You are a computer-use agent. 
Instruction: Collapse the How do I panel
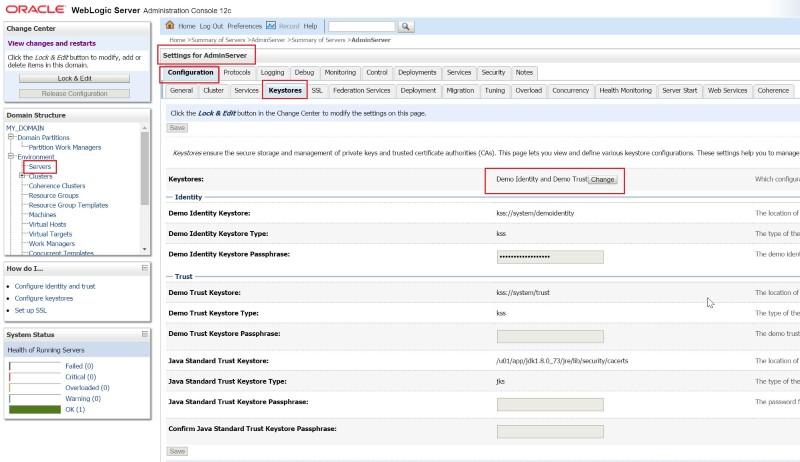[144, 268]
